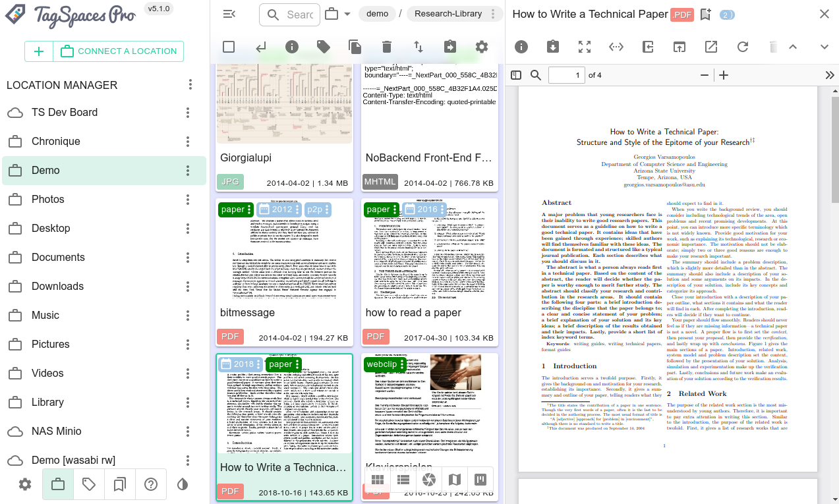
Task: Toggle dark theme contrast icon
Action: point(183,484)
